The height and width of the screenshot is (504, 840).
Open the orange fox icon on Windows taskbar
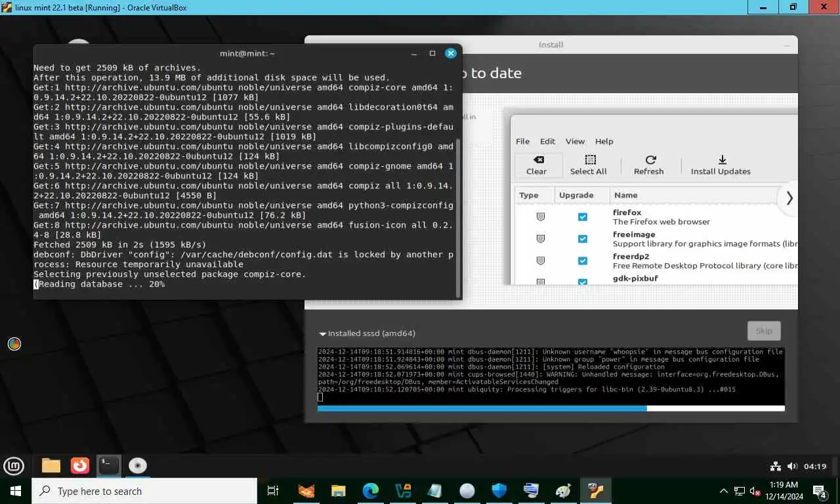click(x=306, y=491)
